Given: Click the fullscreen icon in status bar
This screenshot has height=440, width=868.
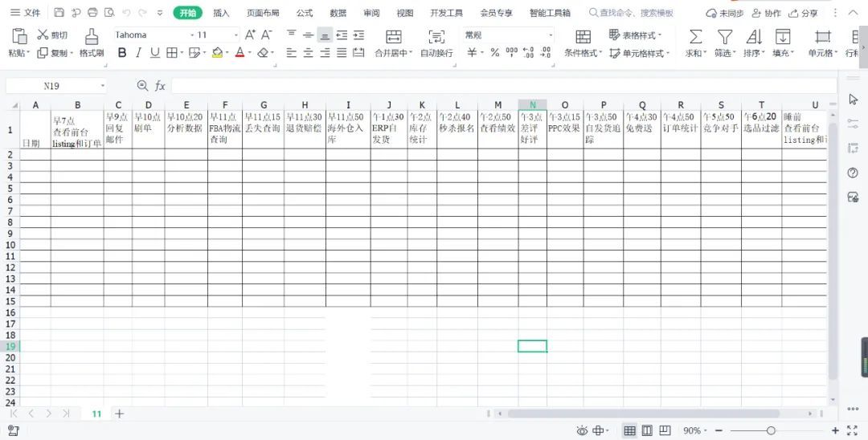Looking at the screenshot, I should pos(853,430).
